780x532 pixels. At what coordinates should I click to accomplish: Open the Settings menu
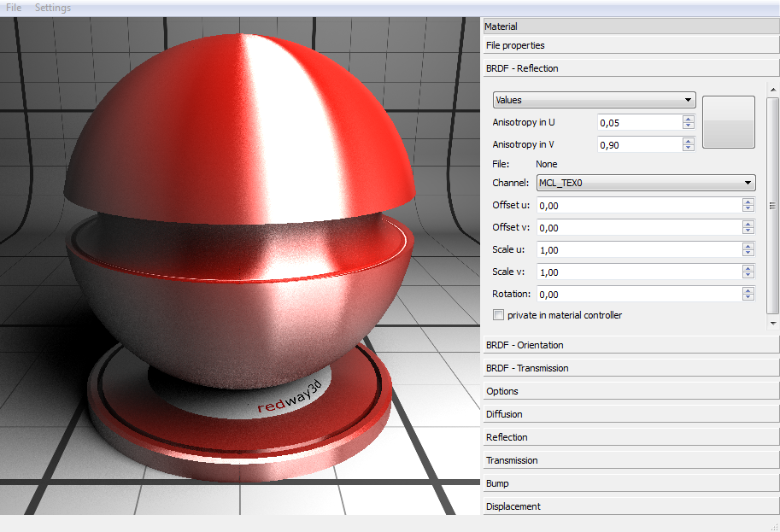click(x=53, y=8)
